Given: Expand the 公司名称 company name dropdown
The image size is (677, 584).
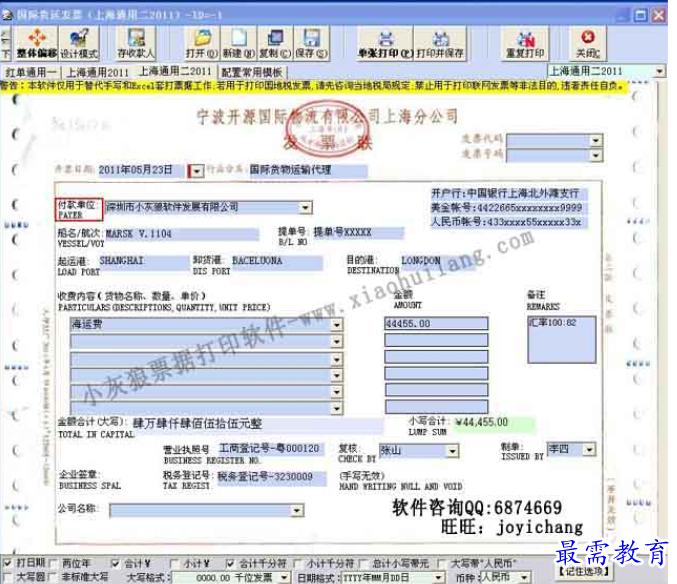Looking at the screenshot, I should click(x=297, y=511).
